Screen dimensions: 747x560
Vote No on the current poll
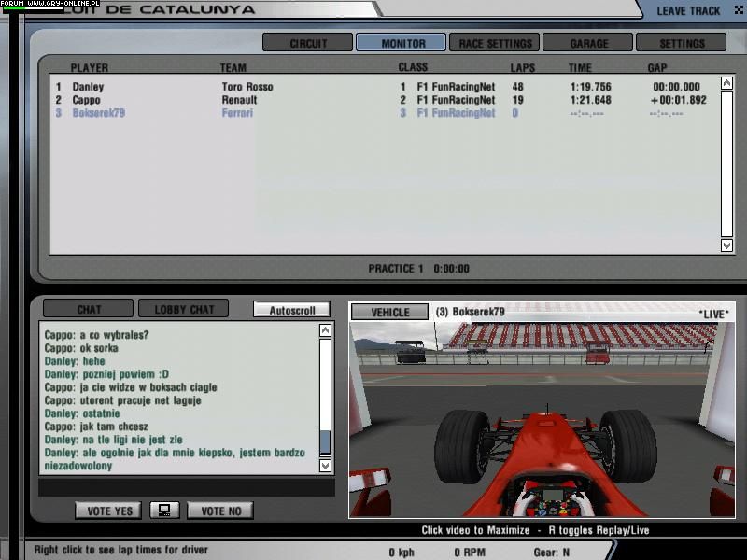point(220,511)
